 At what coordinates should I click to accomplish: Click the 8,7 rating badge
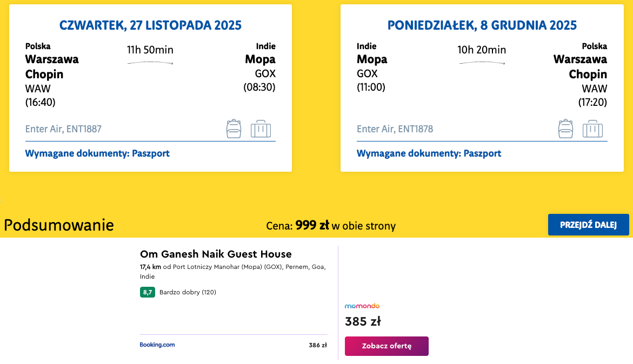148,292
